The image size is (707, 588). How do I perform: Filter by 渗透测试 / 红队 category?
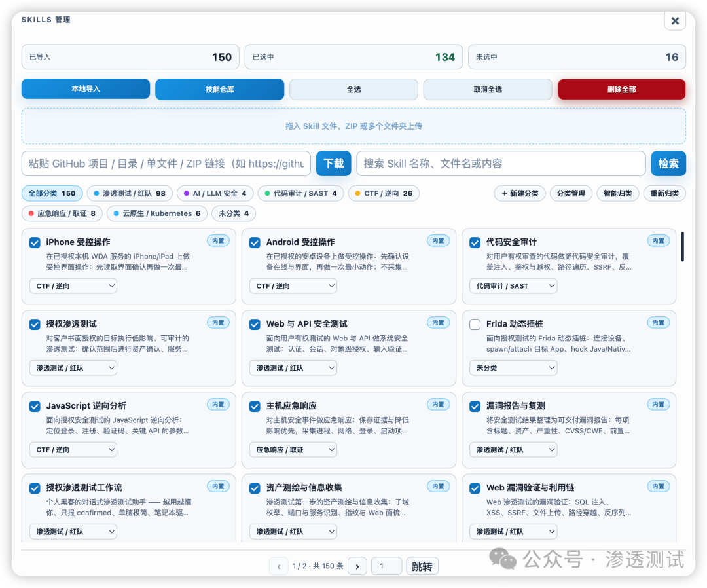[x=130, y=193]
